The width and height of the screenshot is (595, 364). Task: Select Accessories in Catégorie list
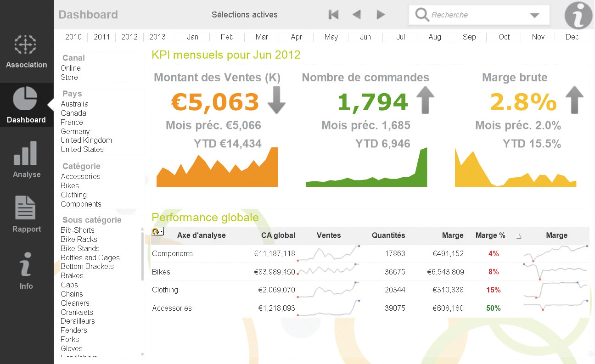(80, 176)
